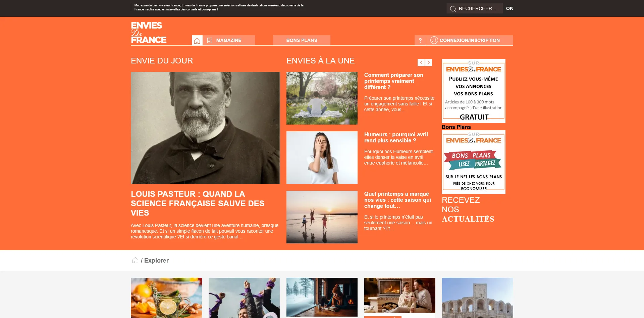Click the 'Envies à la une' section heading
The image size is (644, 318).
320,61
